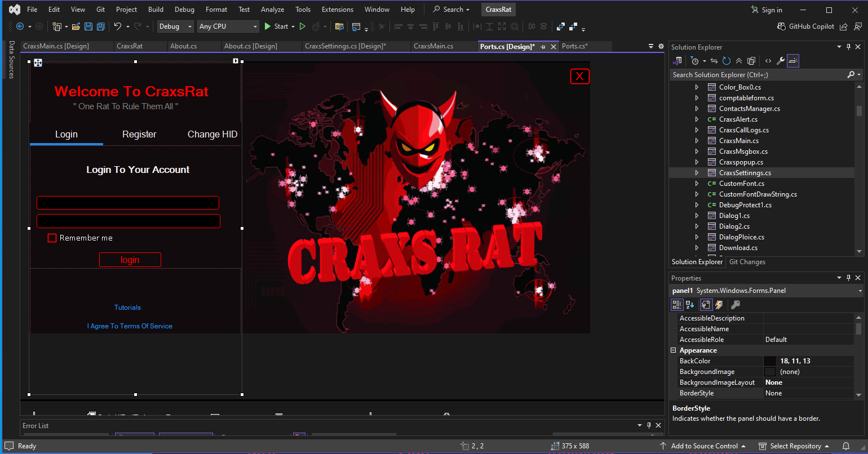Open the Debug menu
868x454 pixels.
pyautogui.click(x=184, y=9)
